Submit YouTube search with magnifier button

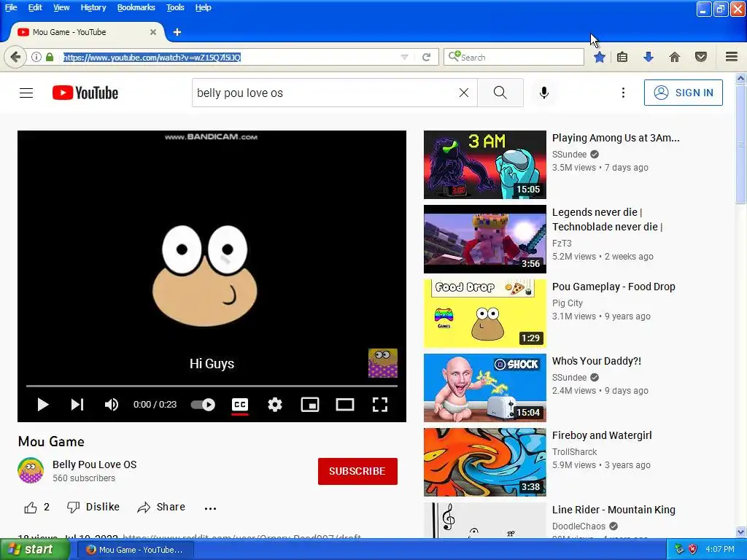[500, 93]
